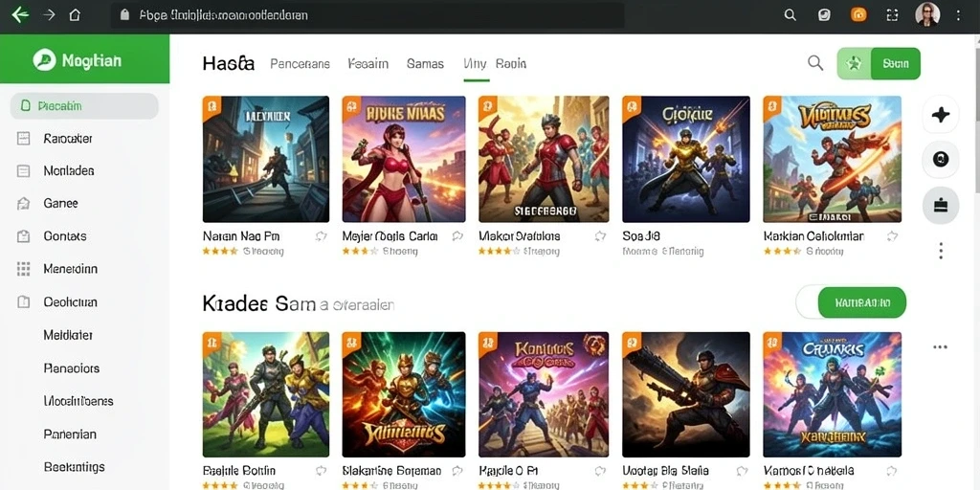980x490 pixels.
Task: Expand vertical dots menu in right panel
Action: click(941, 252)
